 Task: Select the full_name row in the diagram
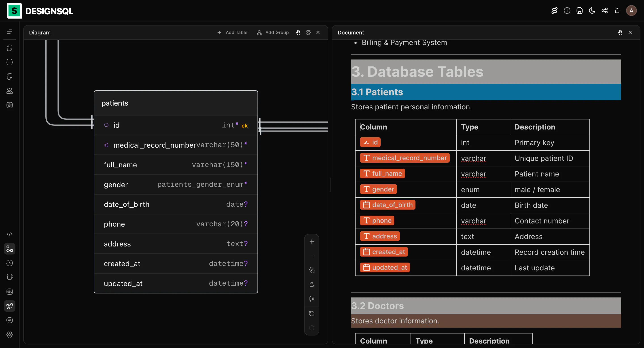176,165
